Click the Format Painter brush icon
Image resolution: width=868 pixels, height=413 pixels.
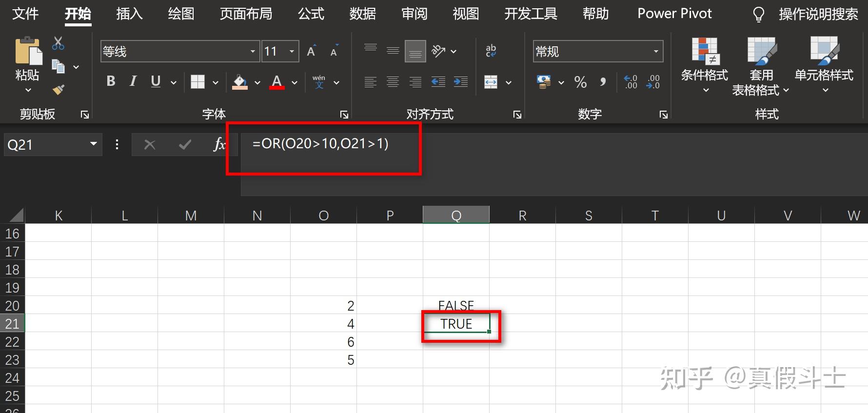click(x=58, y=89)
